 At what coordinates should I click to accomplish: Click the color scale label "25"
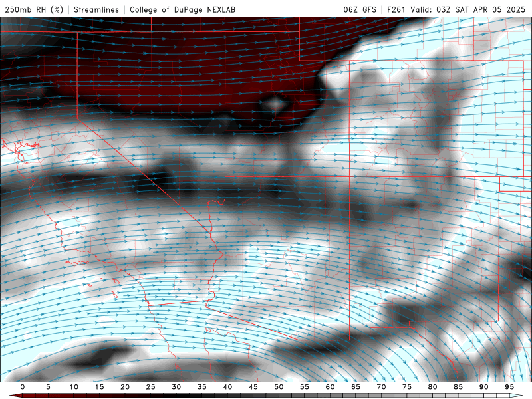151,387
